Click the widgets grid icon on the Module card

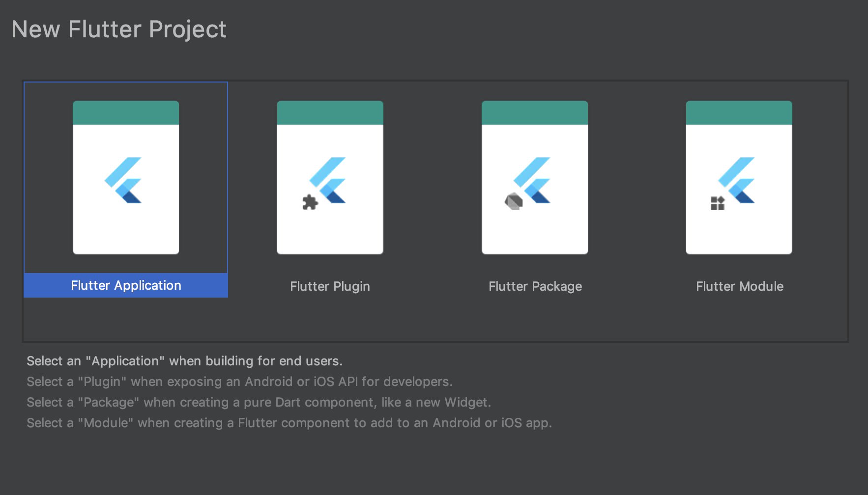(x=718, y=203)
